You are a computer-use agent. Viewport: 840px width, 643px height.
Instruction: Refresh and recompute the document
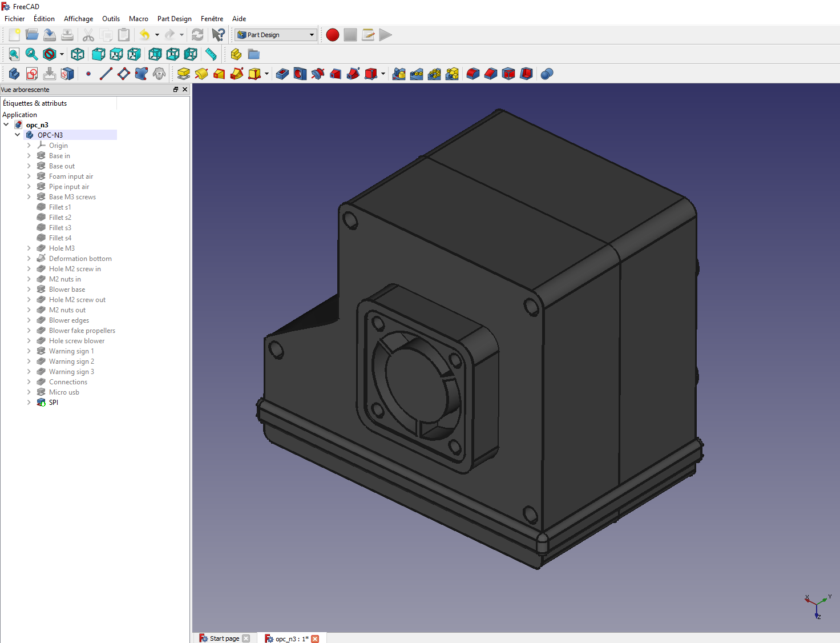tap(197, 35)
